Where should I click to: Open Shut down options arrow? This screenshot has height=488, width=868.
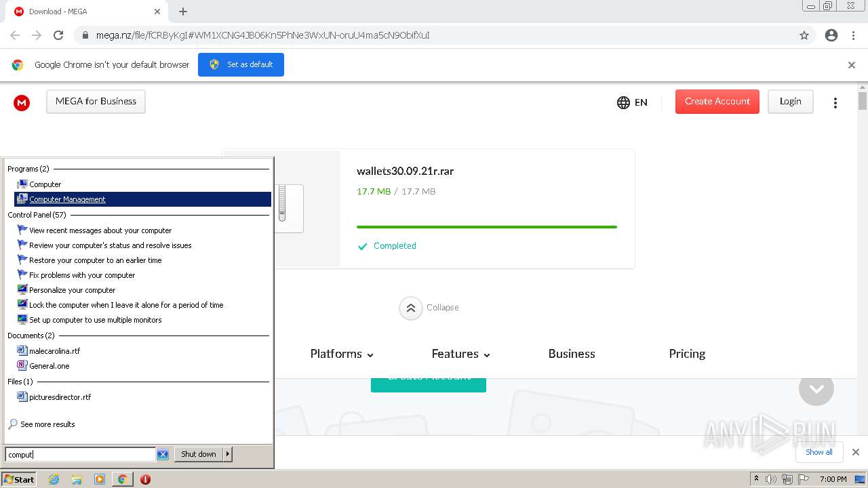coord(228,454)
